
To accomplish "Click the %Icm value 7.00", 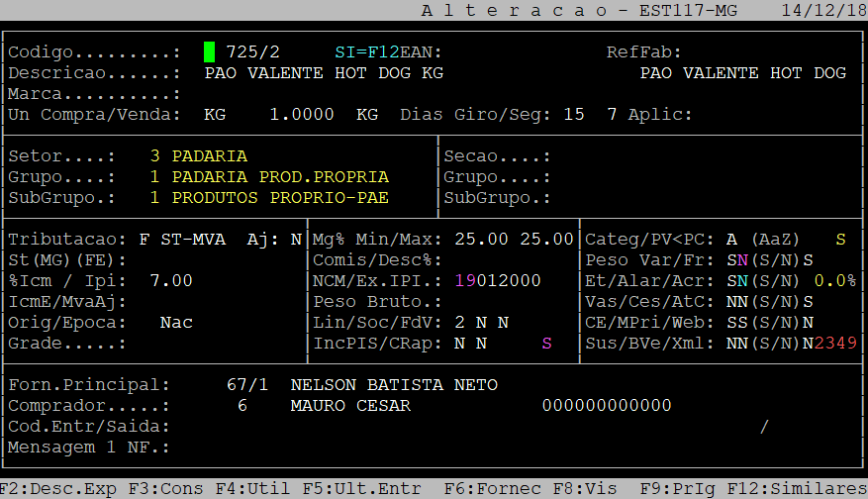I will (x=171, y=281).
